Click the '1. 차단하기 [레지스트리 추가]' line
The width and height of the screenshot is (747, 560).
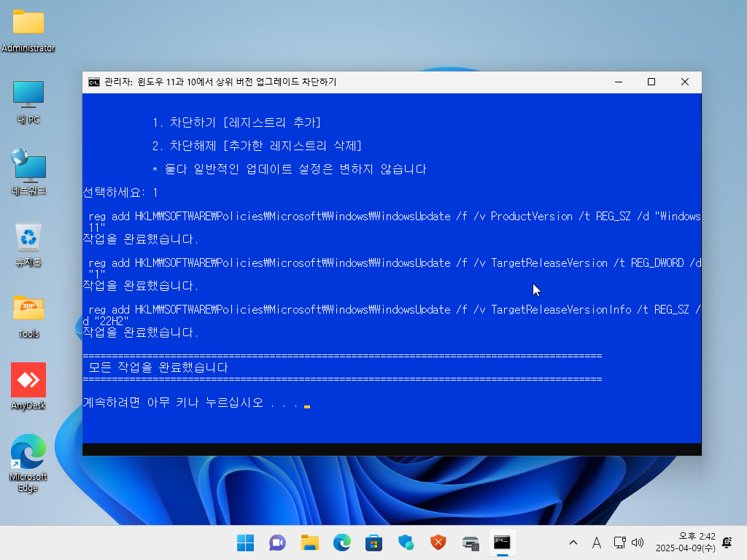point(236,122)
